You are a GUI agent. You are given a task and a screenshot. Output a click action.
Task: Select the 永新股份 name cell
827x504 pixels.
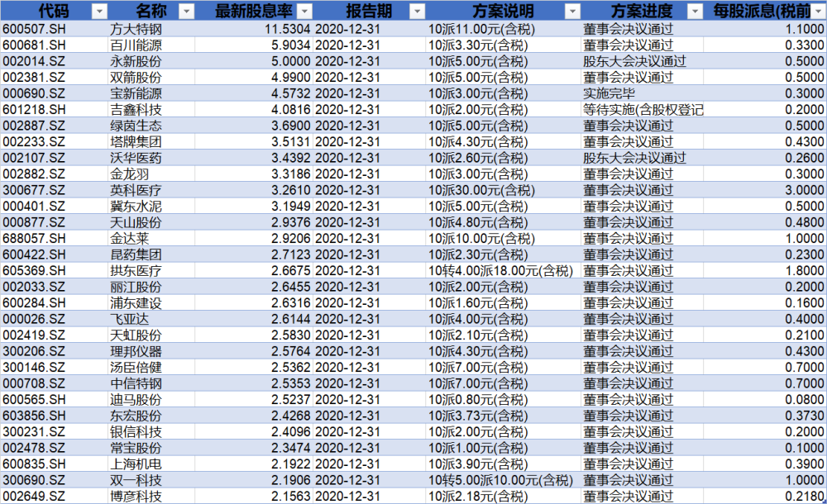pos(151,61)
